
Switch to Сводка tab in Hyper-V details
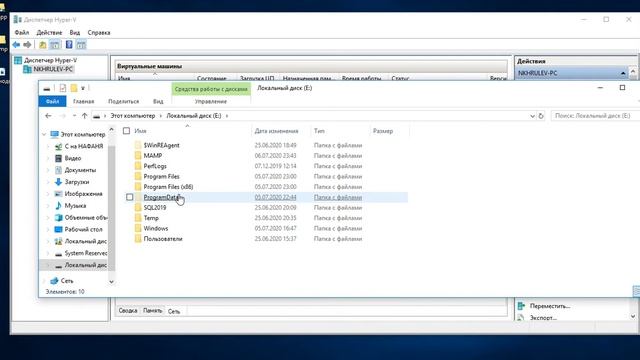coord(128,311)
